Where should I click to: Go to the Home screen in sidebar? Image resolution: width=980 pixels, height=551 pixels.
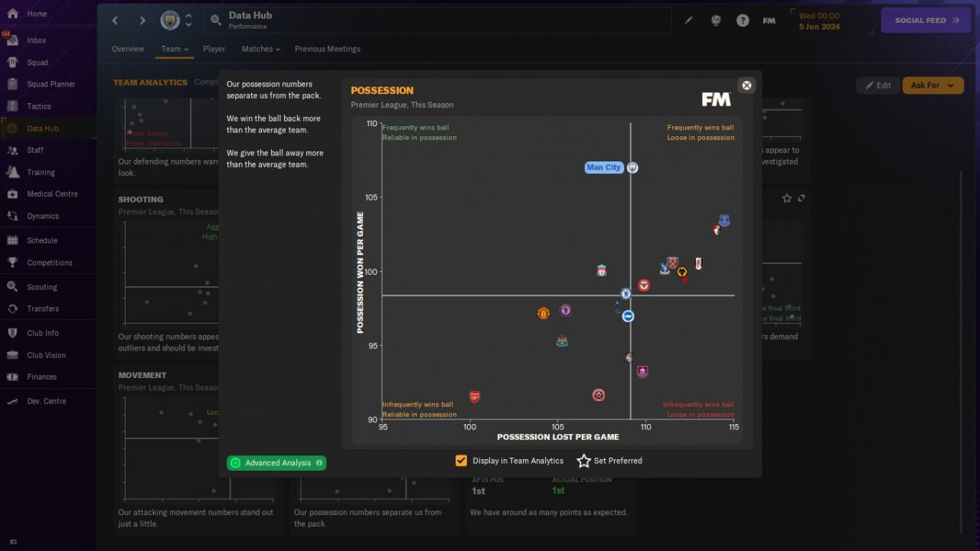[x=37, y=14]
